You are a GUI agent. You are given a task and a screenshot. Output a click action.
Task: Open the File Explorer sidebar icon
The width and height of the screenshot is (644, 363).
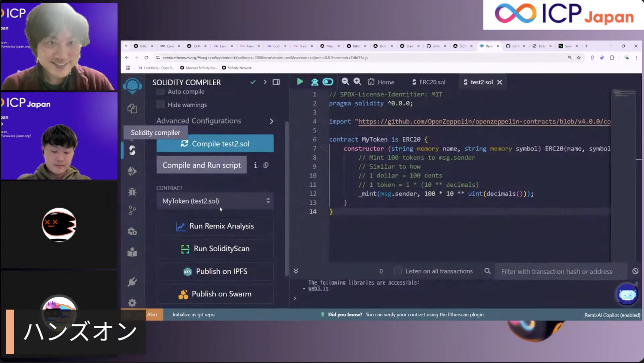click(x=132, y=109)
